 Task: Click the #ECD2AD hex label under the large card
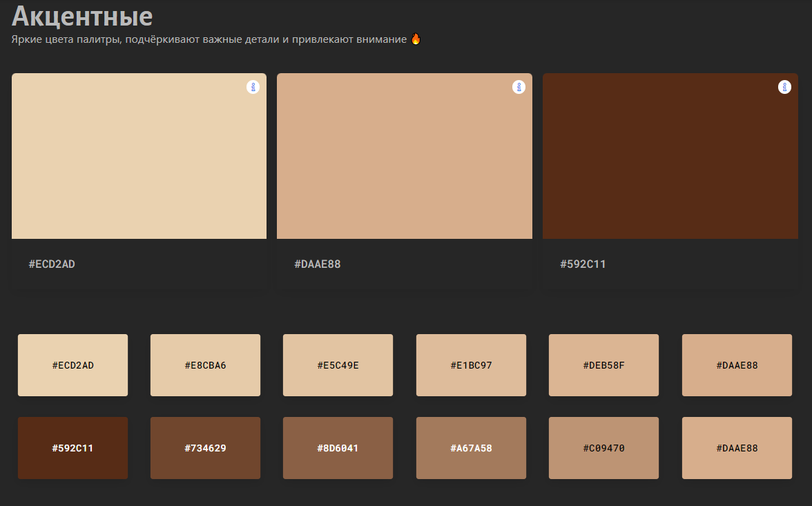[x=52, y=264]
